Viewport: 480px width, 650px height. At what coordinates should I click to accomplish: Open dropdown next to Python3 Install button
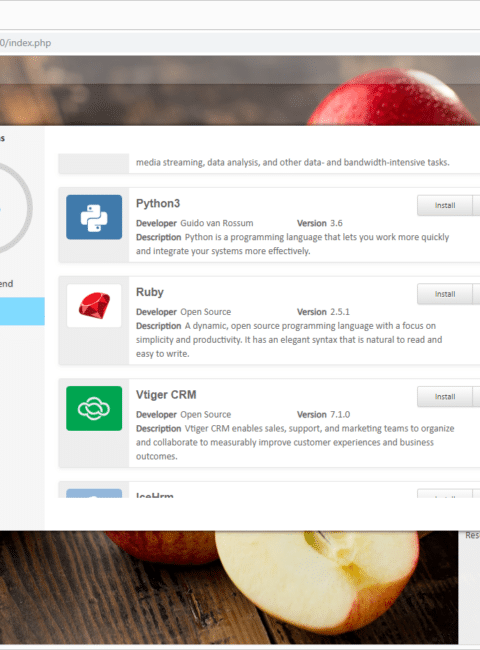pyautogui.click(x=476, y=206)
